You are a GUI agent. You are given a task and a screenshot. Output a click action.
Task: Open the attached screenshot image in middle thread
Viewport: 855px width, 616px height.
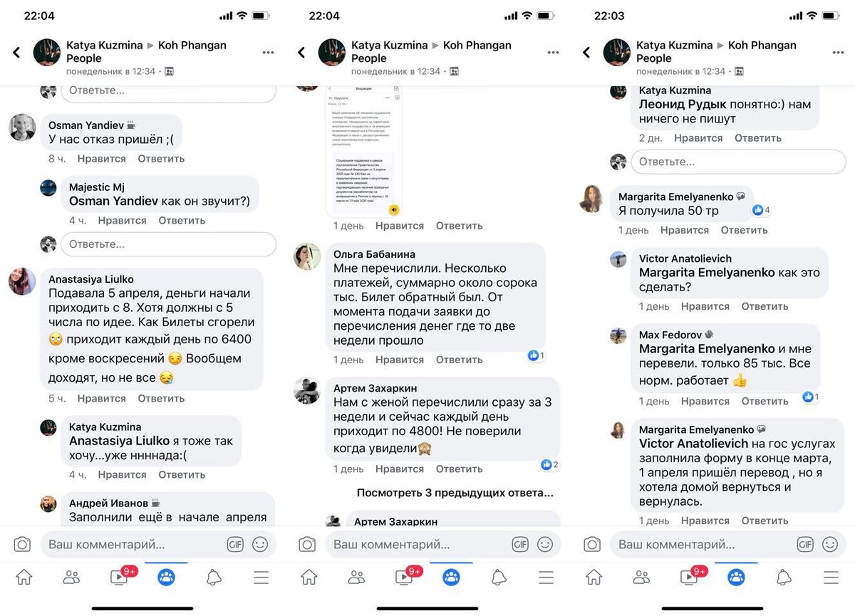363,150
